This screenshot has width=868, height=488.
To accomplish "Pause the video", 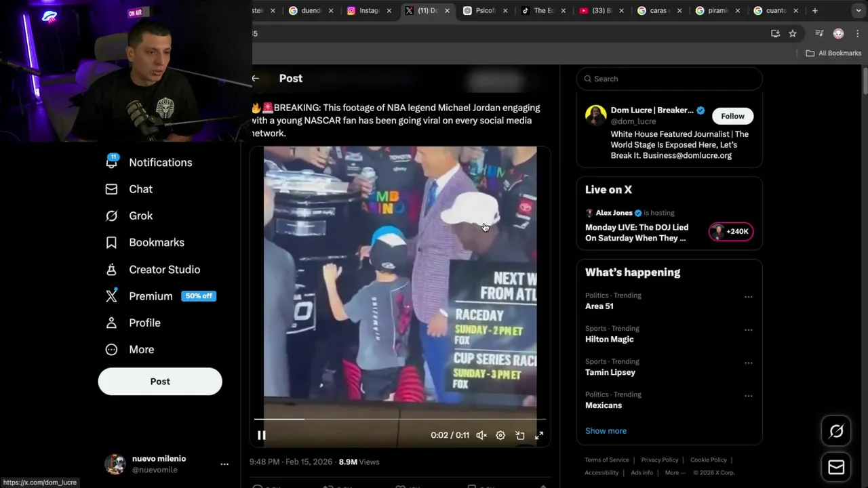I will click(262, 435).
